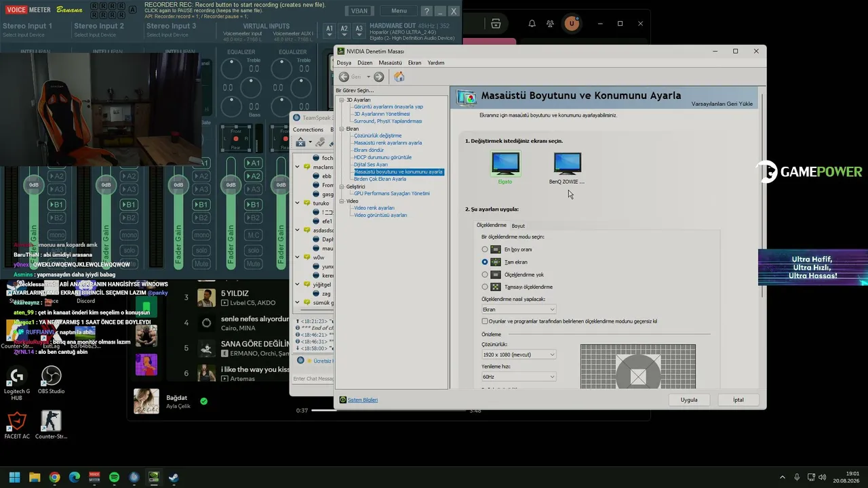Open the TeamSpeak Connections menu
This screenshot has height=488, width=868.
309,129
